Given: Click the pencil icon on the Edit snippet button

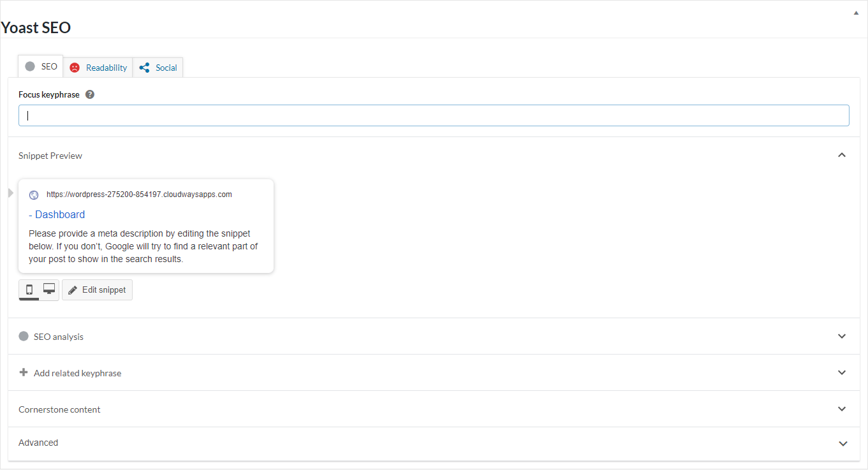Looking at the screenshot, I should coord(73,290).
